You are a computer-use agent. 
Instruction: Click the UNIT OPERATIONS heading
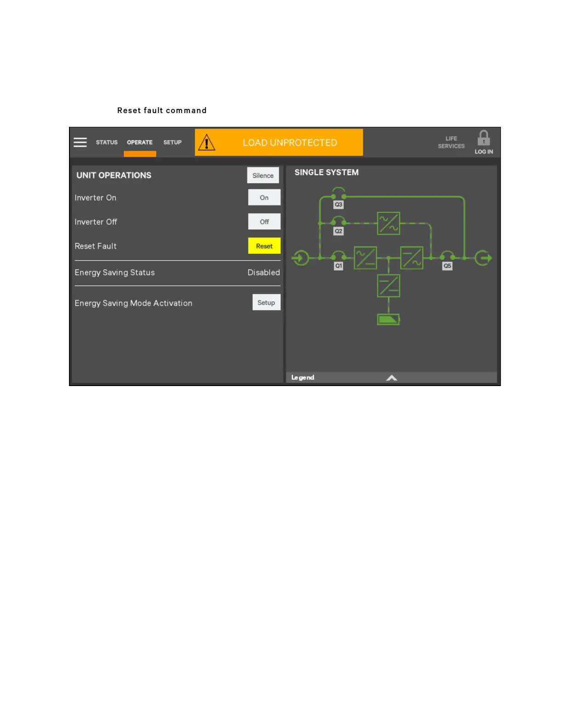[x=114, y=175]
